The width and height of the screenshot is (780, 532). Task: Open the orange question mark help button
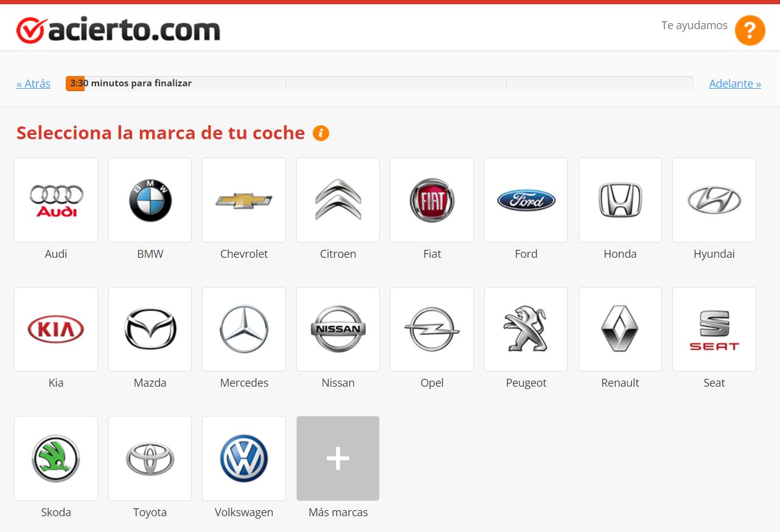point(750,30)
